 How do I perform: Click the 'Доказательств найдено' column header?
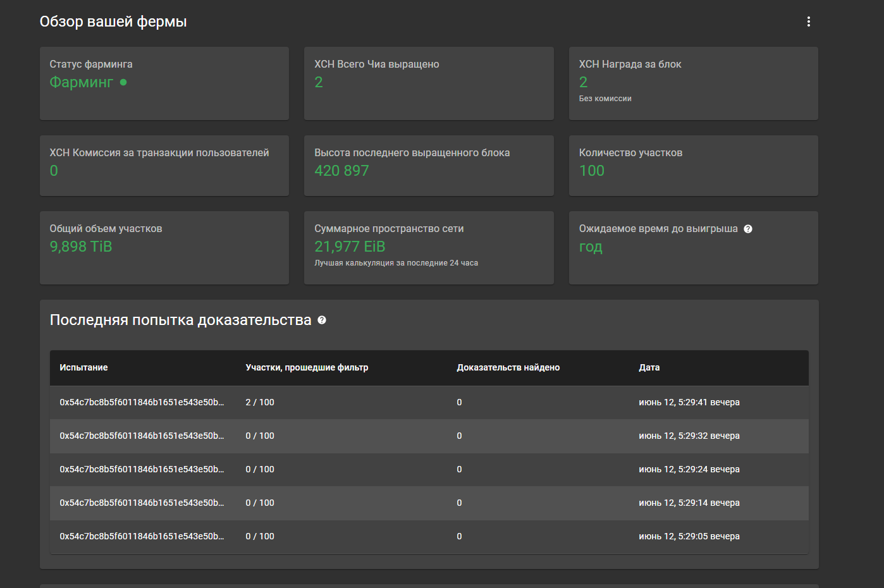tap(508, 367)
